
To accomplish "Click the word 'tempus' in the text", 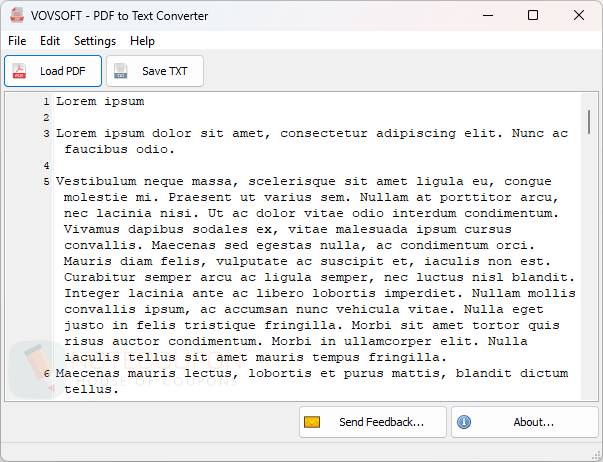I will 336,358.
